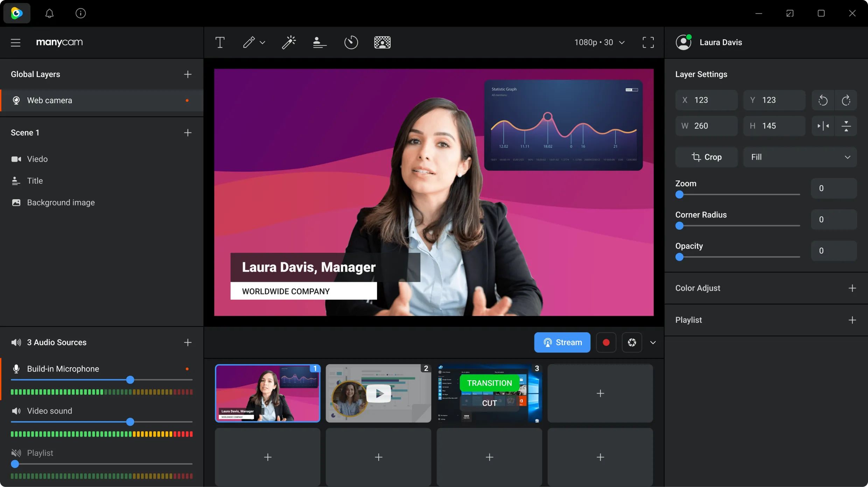Drag the Opacity slider to adjust
The width and height of the screenshot is (868, 487).
680,257
